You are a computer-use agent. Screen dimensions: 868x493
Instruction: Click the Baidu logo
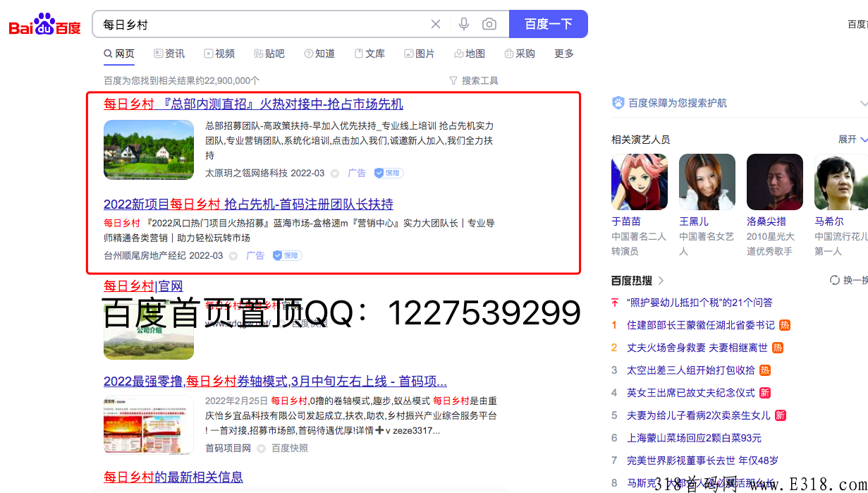point(45,25)
